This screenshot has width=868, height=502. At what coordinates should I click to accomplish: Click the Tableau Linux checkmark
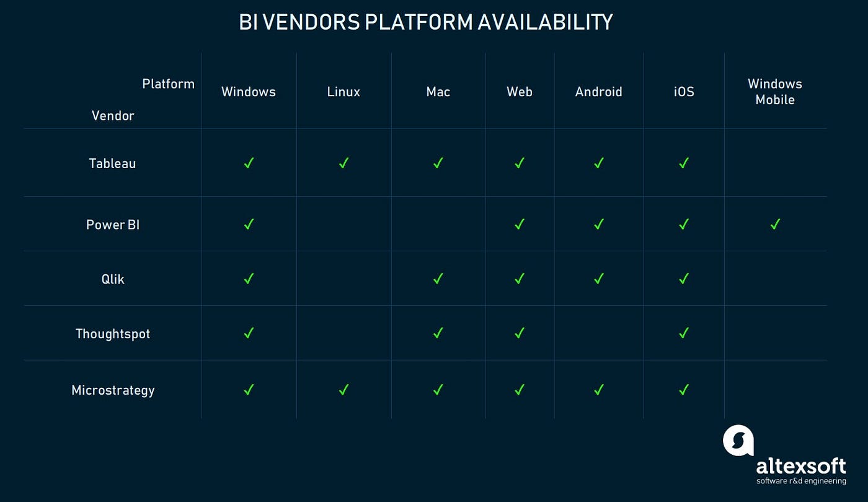[343, 163]
